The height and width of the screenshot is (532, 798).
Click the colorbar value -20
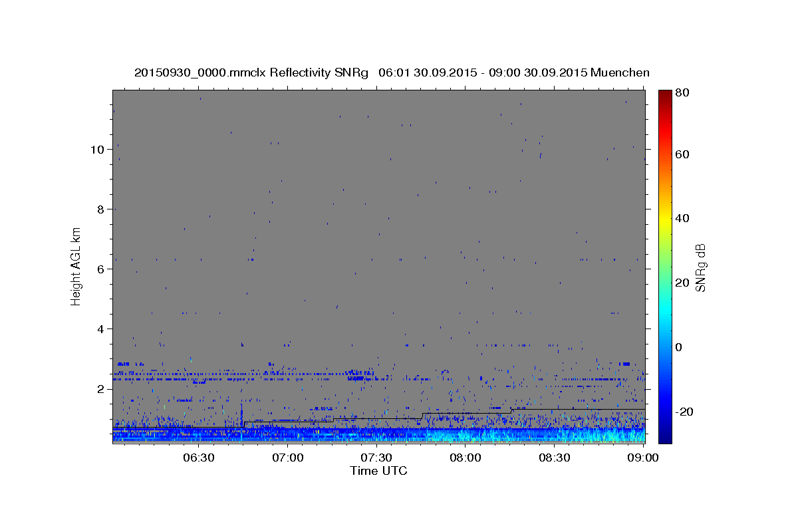coord(686,412)
